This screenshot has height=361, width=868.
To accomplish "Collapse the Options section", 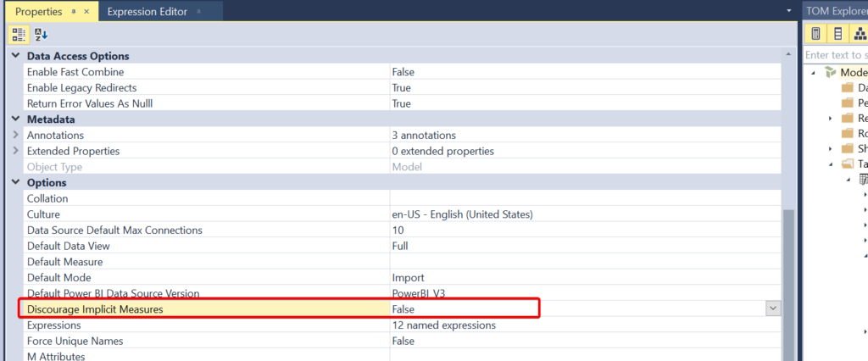I will tap(14, 183).
